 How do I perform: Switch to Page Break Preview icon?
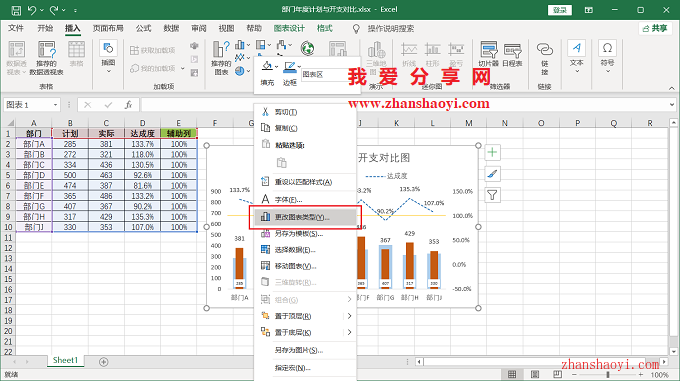[557, 374]
